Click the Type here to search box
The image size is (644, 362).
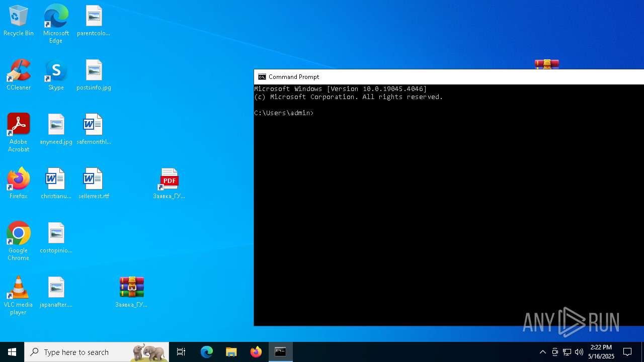pyautogui.click(x=97, y=352)
